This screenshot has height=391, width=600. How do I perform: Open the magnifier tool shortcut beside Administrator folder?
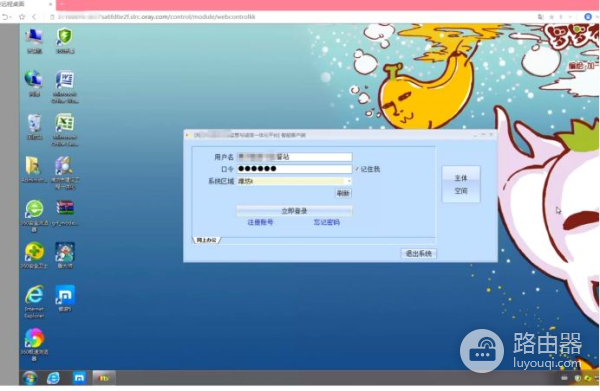(65, 173)
